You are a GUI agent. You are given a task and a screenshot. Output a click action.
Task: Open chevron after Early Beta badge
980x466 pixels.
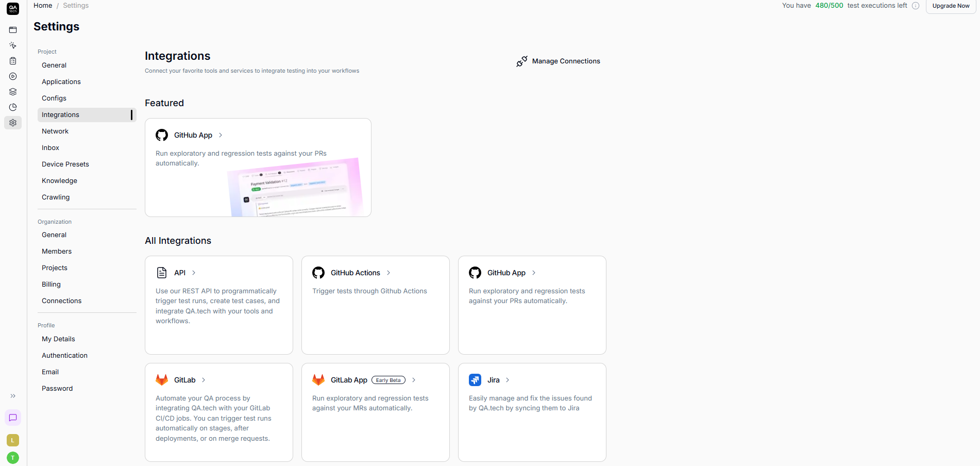(414, 380)
